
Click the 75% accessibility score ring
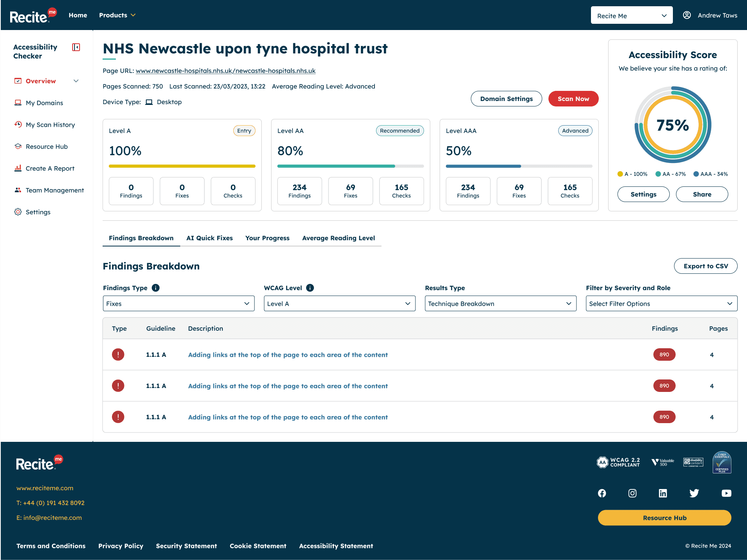pos(673,125)
